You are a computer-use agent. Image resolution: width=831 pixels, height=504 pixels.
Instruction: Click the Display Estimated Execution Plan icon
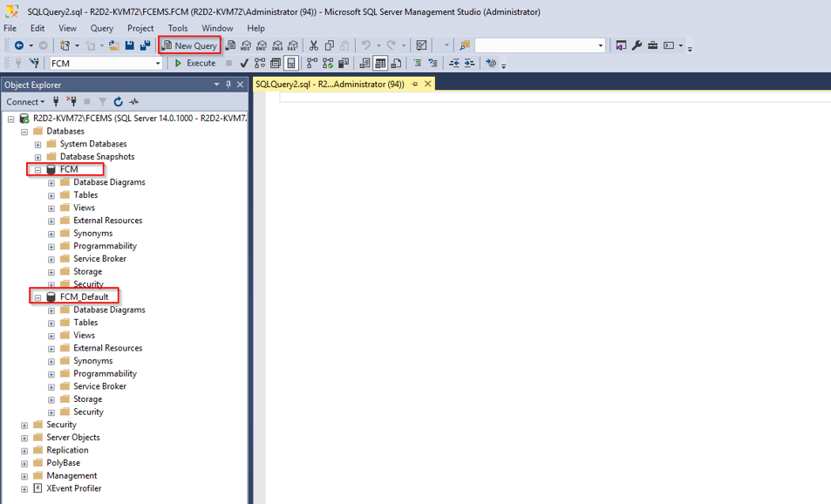click(260, 63)
